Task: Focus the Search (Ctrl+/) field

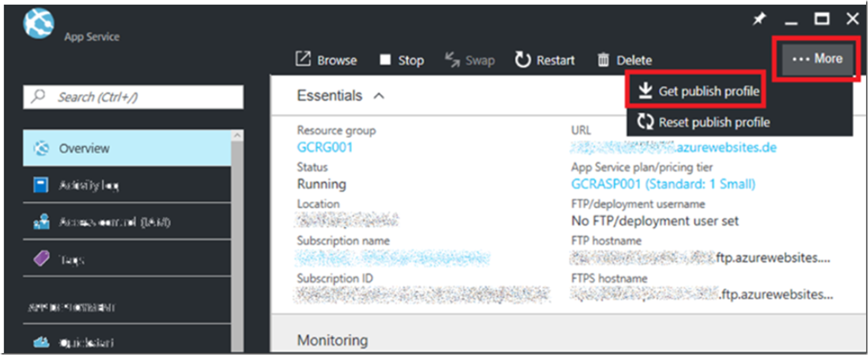Action: pos(133,97)
